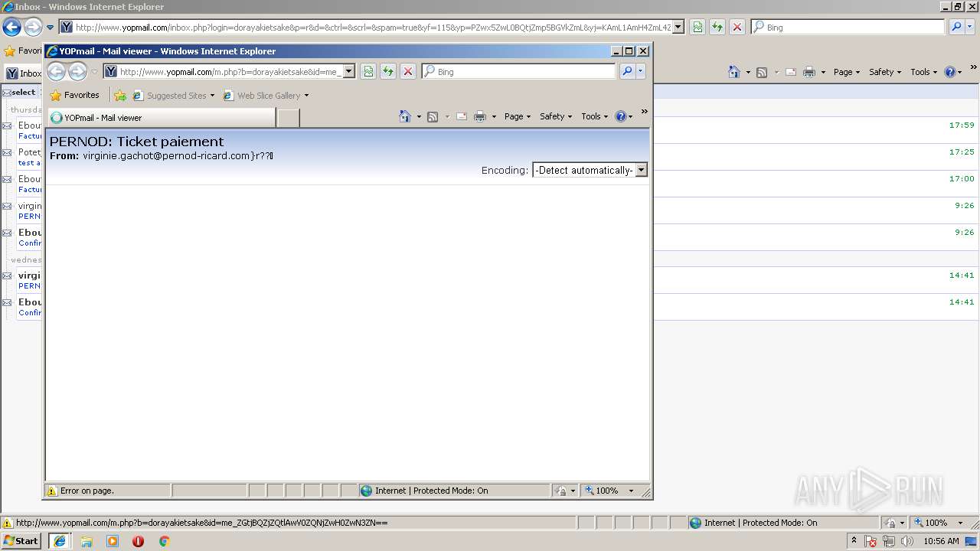Open Safety menu in Mail viewer

[x=555, y=116]
